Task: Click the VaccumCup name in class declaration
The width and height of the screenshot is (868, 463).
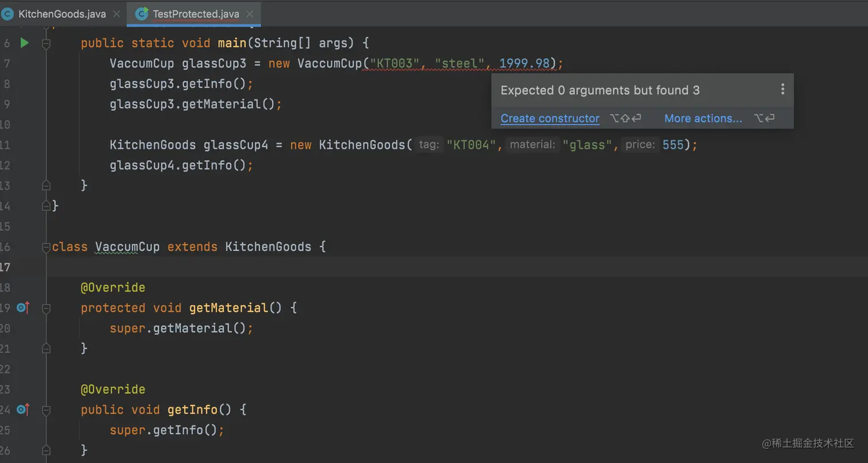Action: click(x=127, y=247)
